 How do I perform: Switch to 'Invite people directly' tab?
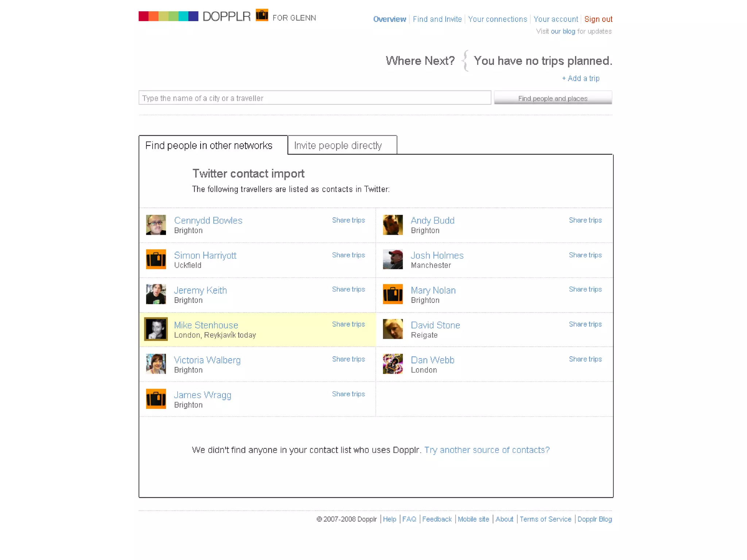(x=342, y=145)
